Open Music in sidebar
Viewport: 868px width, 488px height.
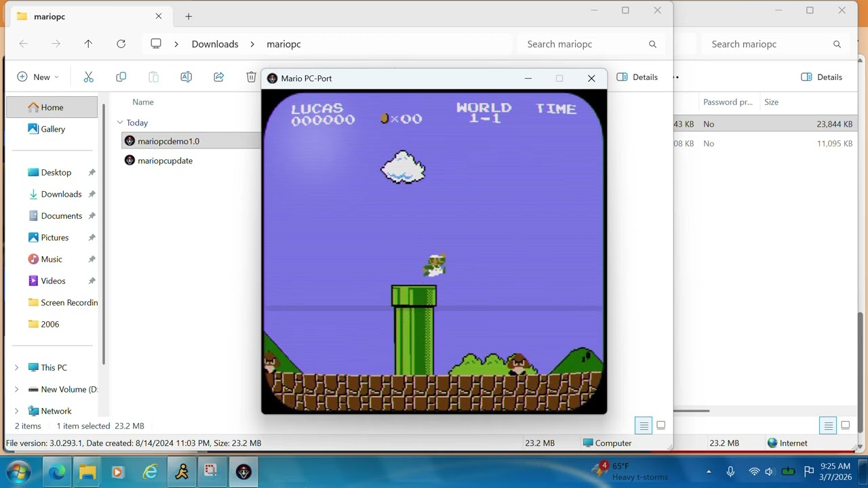(x=51, y=259)
